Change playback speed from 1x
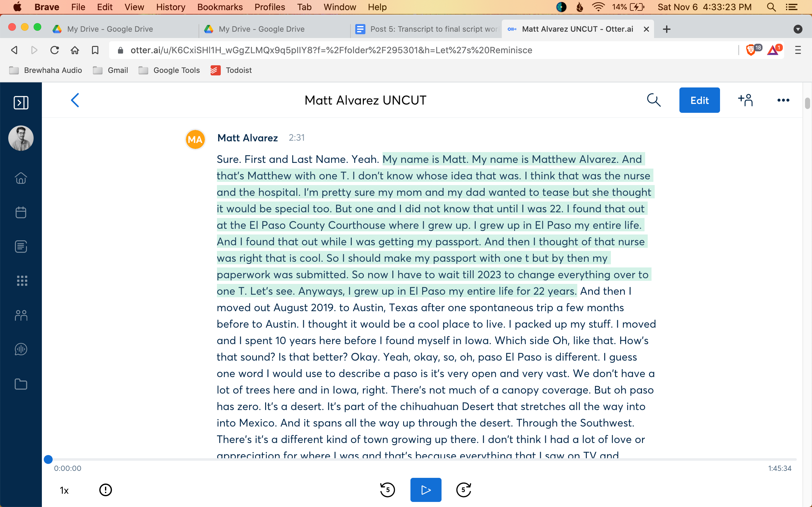The image size is (812, 507). click(x=64, y=490)
